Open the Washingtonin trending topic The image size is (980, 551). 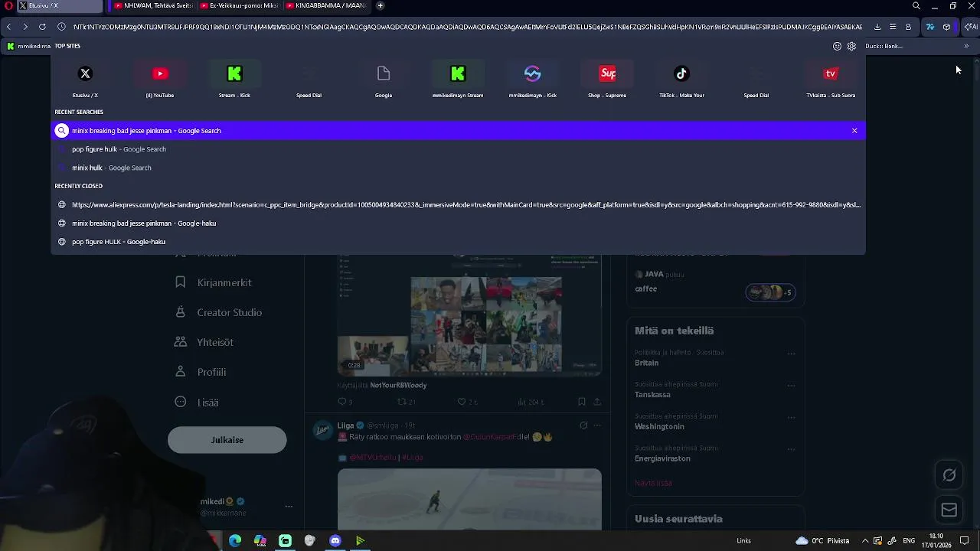coord(659,426)
